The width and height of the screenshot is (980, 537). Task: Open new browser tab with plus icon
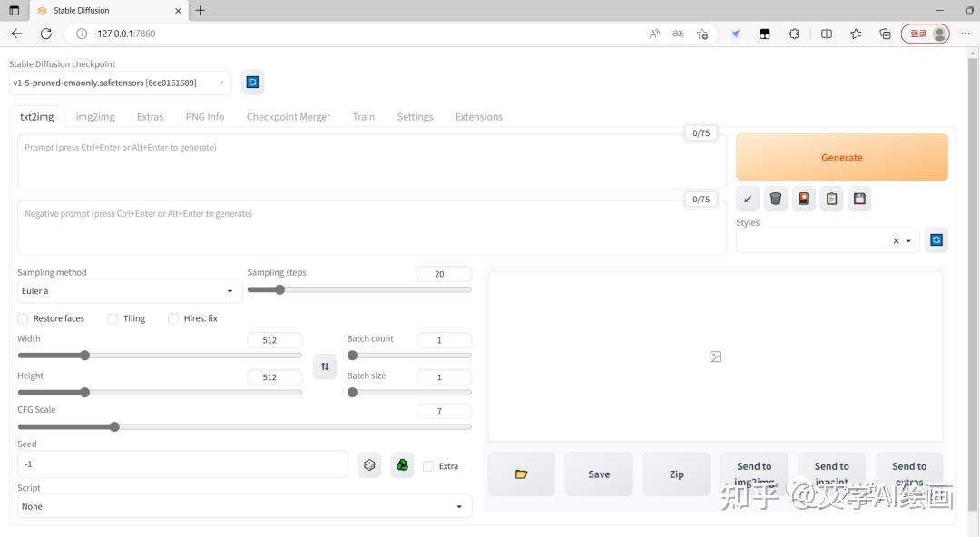[x=200, y=10]
